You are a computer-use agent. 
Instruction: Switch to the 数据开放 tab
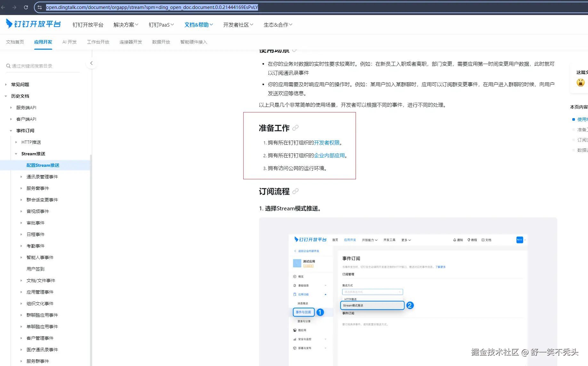click(x=161, y=42)
